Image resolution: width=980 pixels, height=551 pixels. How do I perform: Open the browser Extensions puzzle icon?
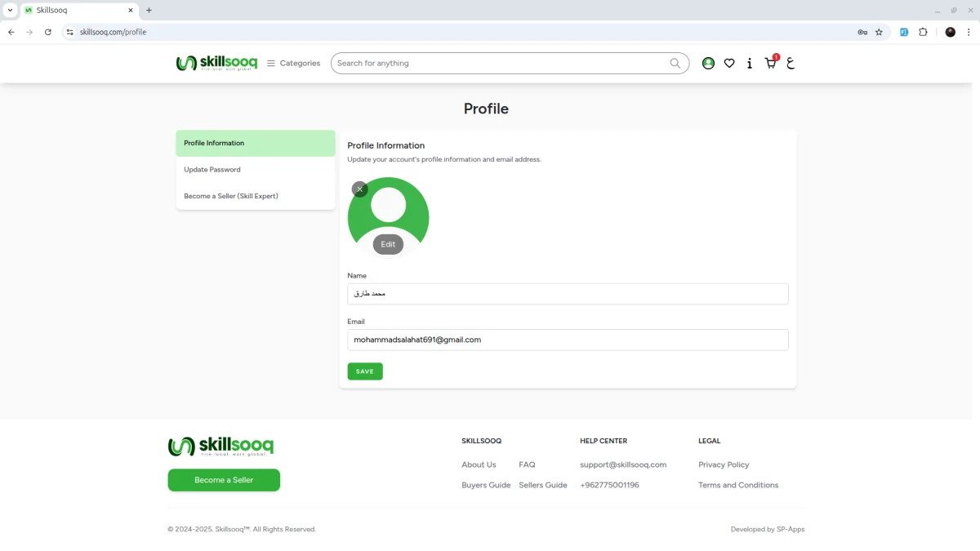[923, 32]
